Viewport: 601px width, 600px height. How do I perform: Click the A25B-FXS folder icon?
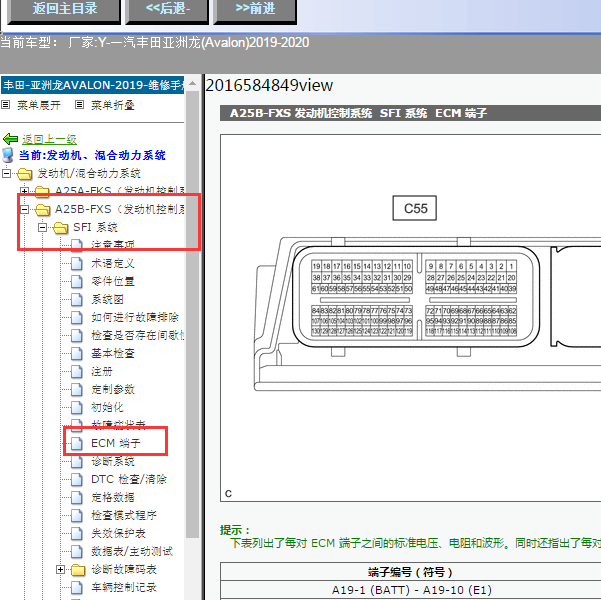(43, 210)
